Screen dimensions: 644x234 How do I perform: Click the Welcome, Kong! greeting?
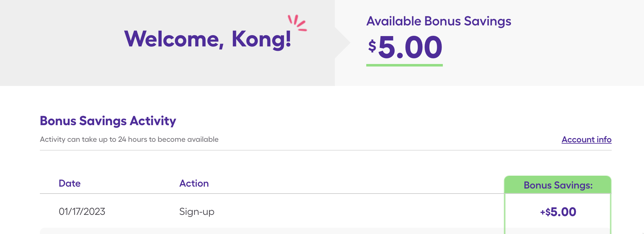tap(208, 39)
